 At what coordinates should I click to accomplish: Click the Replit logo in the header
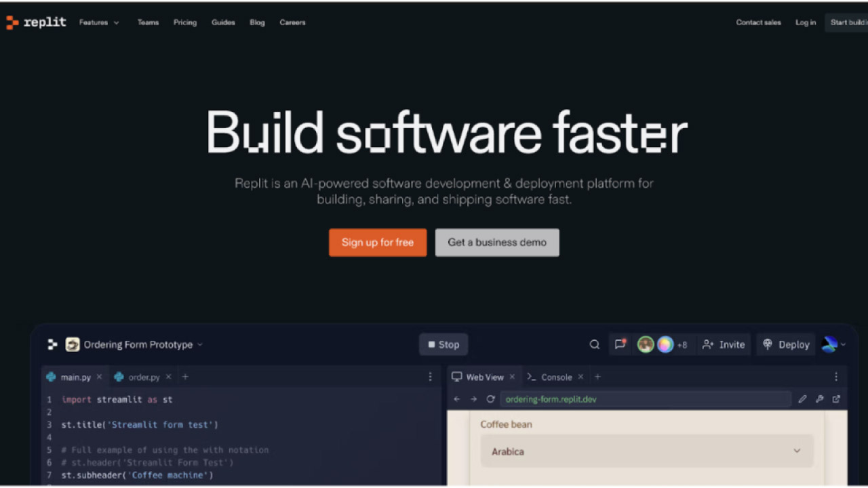coord(37,22)
